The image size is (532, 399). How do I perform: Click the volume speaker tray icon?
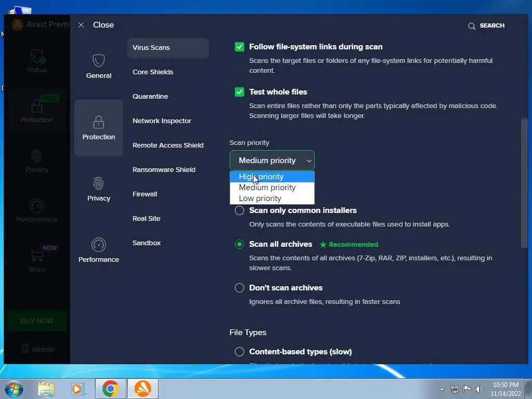tap(479, 389)
